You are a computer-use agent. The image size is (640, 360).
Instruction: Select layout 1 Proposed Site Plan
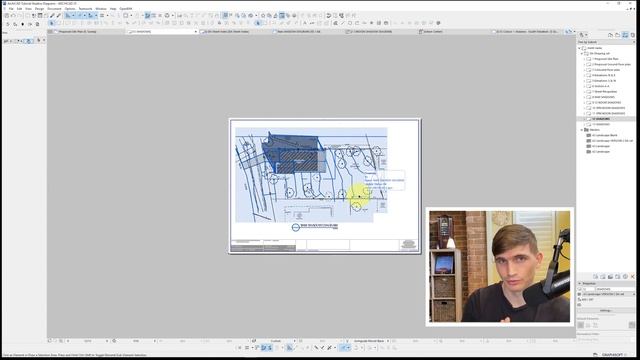pyautogui.click(x=605, y=59)
